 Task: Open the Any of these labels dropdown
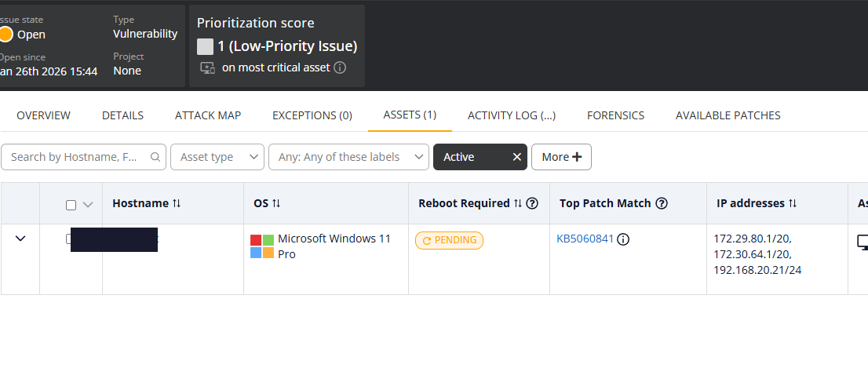pos(348,157)
